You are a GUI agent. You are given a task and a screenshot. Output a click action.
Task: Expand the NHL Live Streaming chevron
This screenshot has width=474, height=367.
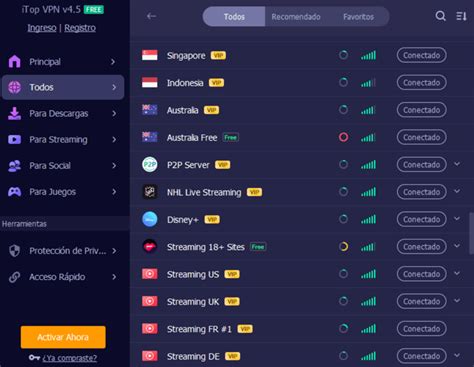pyautogui.click(x=457, y=191)
